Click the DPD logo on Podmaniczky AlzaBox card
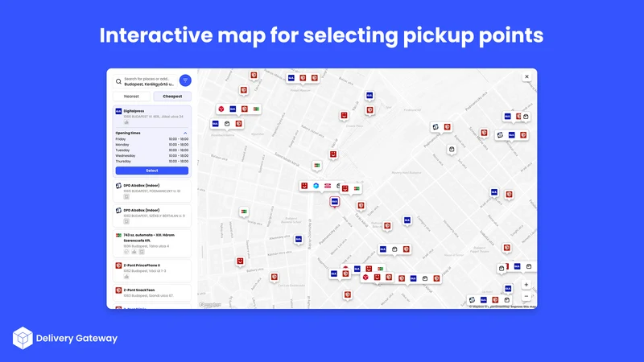Image resolution: width=644 pixels, height=362 pixels. [x=118, y=186]
